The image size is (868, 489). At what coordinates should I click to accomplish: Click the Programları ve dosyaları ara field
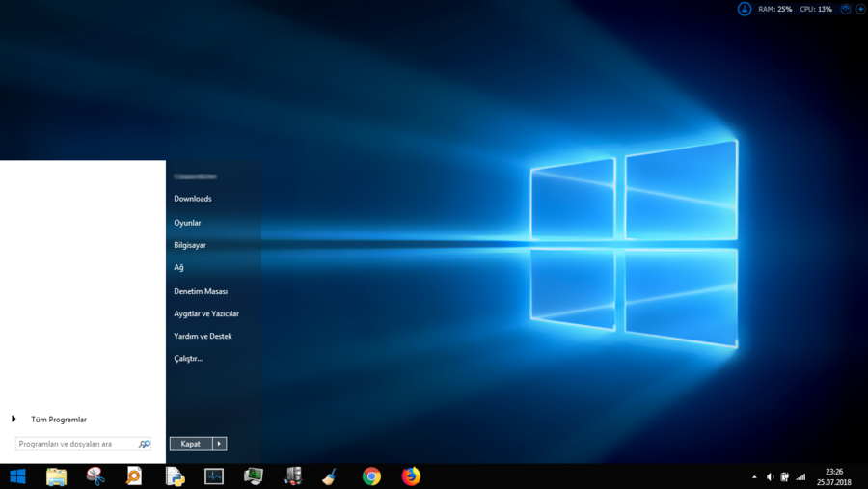[77, 444]
